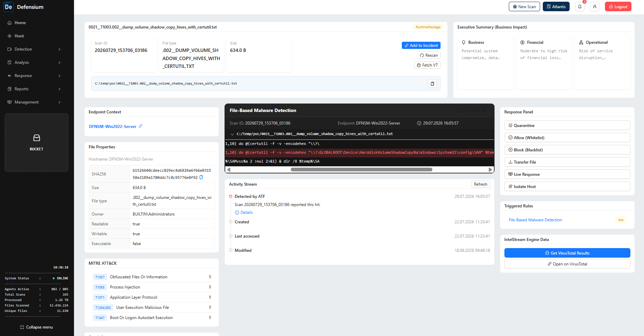Open the user profile icon
The image size is (644, 336).
coord(595,6)
